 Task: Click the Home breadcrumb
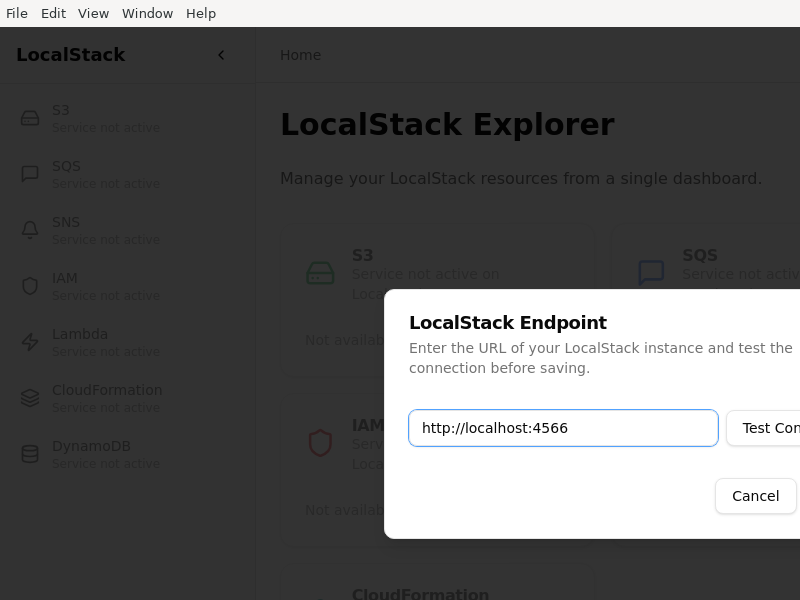(301, 55)
